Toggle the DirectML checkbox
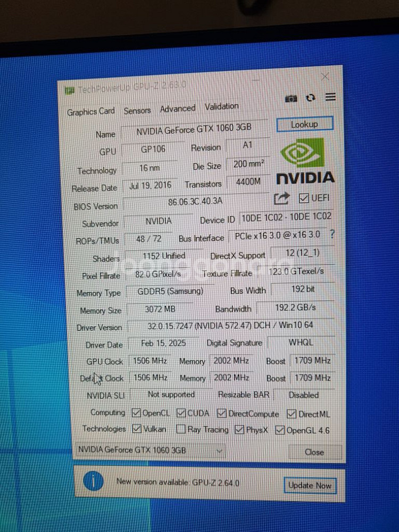 (x=292, y=413)
